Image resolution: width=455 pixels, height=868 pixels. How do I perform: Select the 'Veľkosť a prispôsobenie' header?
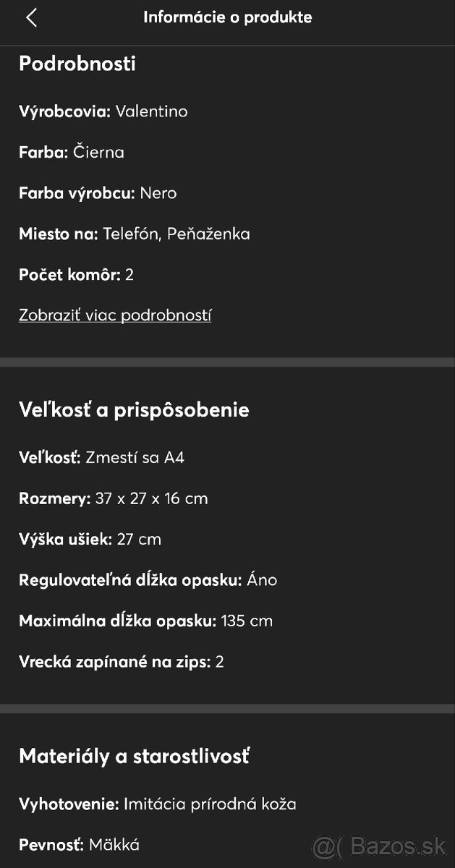[x=134, y=409]
